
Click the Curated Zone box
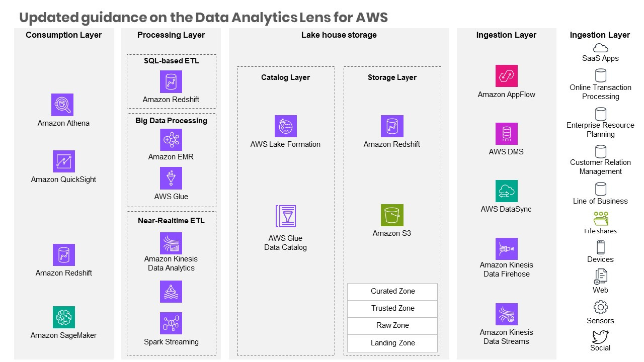point(392,292)
